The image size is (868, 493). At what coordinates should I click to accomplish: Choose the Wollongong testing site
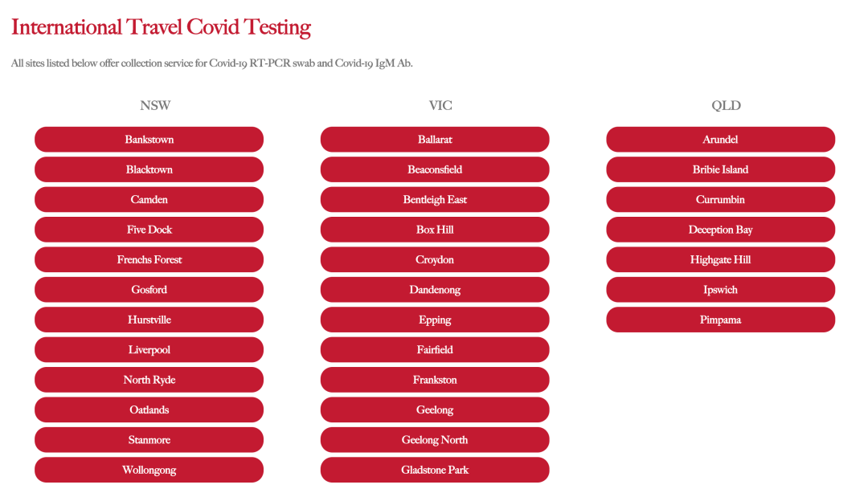coord(149,470)
